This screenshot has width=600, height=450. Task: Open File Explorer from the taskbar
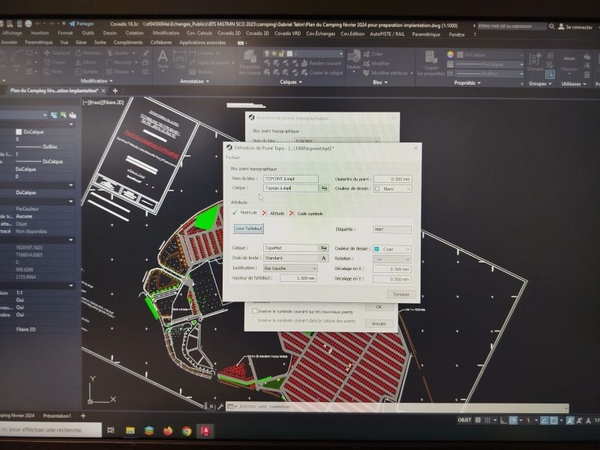130,430
